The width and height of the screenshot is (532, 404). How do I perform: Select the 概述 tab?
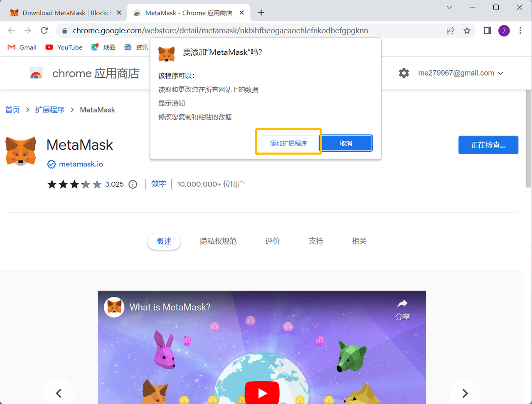(x=164, y=241)
